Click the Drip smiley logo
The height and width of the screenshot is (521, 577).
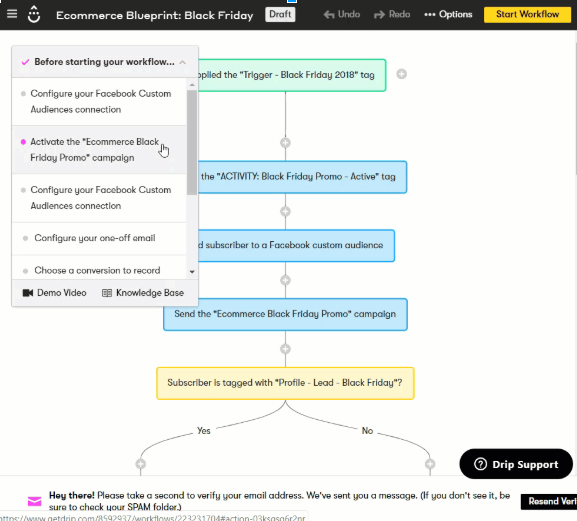pyautogui.click(x=34, y=15)
